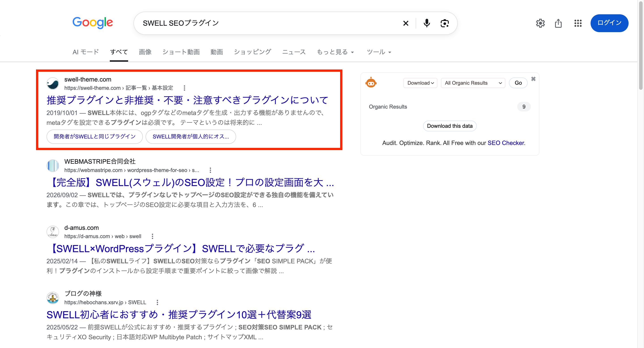Click the ログイン button

point(609,23)
